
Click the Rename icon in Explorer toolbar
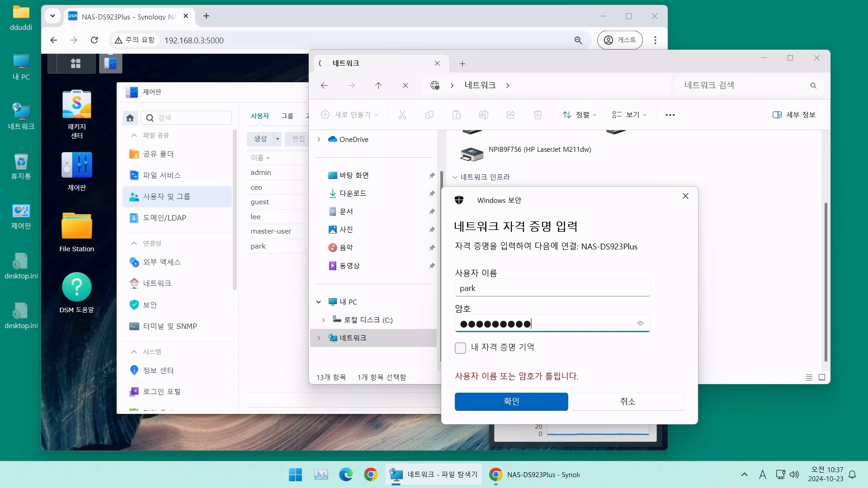pos(483,115)
